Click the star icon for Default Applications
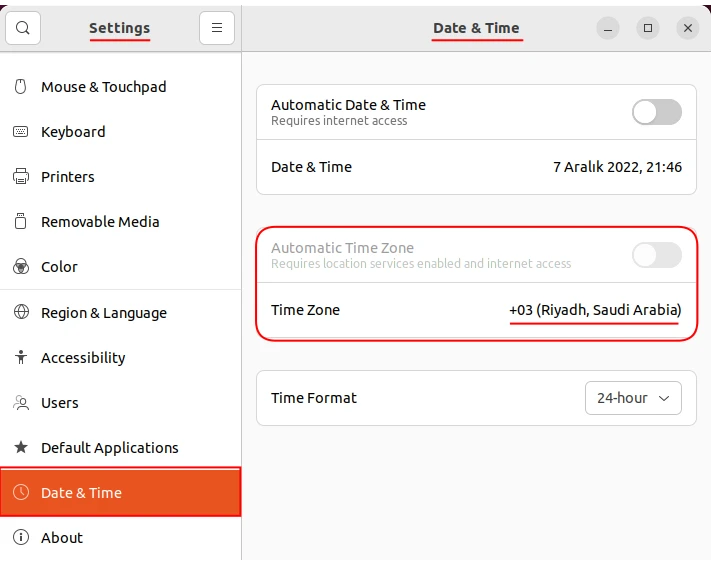 pos(20,448)
